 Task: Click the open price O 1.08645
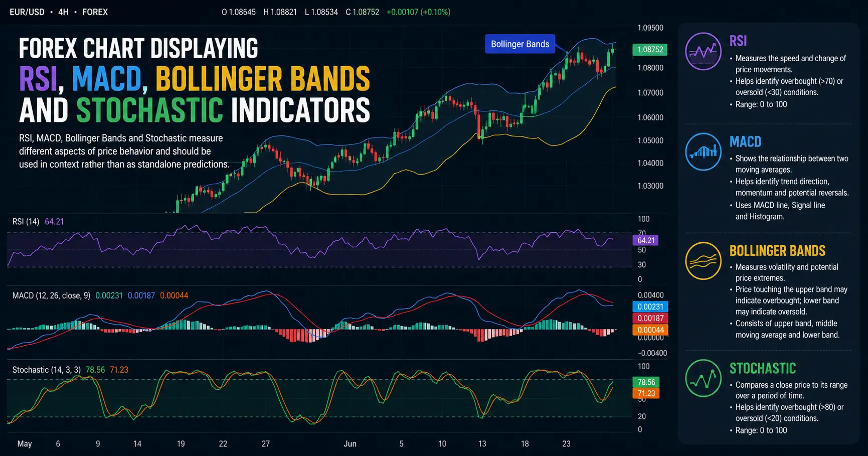239,12
